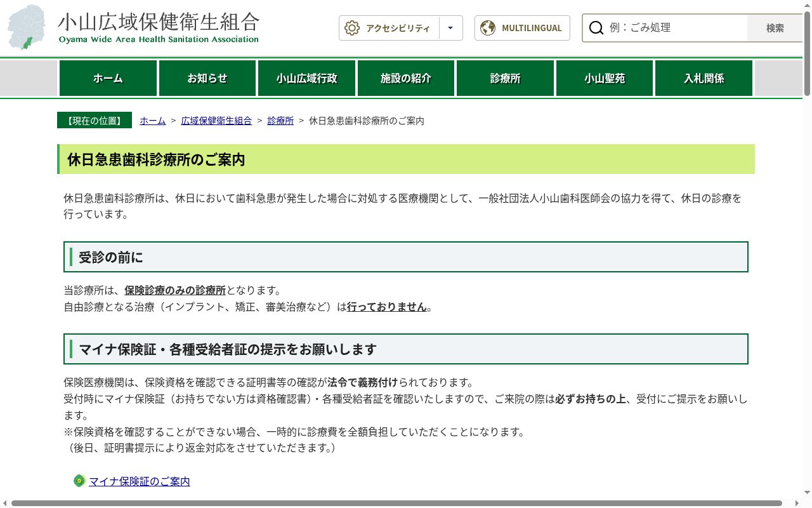Image resolution: width=812 pixels, height=508 pixels.
Task: Click the accessibility gear icon
Action: tap(352, 28)
